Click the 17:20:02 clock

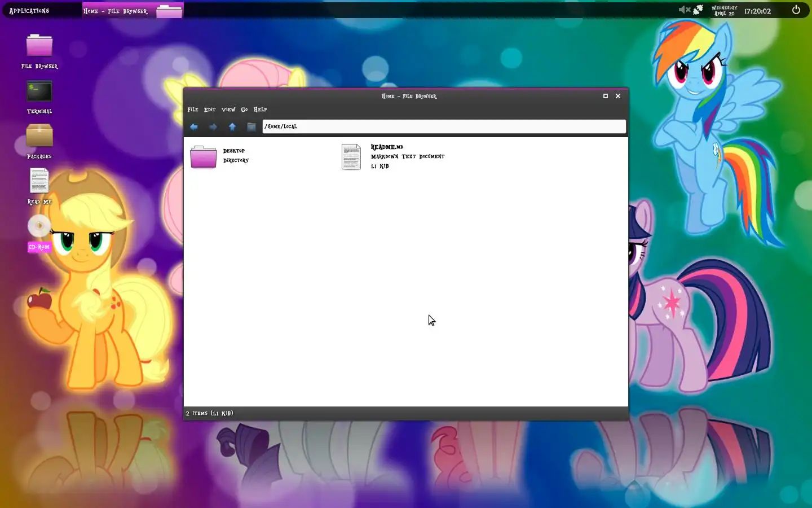pos(757,11)
